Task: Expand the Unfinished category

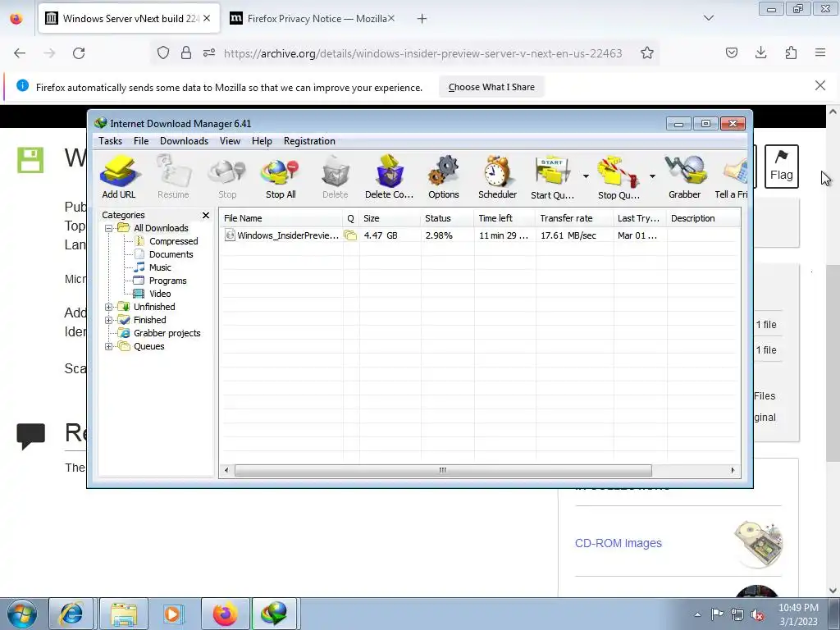Action: (109, 307)
